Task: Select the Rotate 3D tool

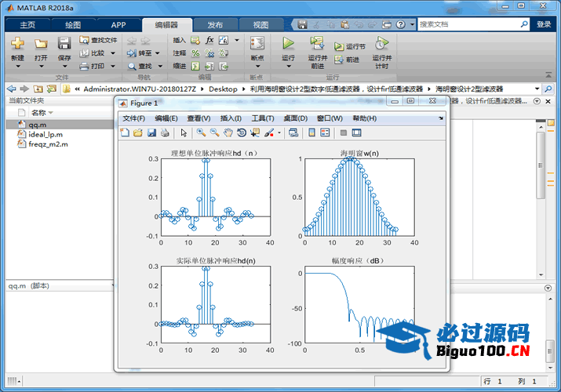Action: [242, 132]
